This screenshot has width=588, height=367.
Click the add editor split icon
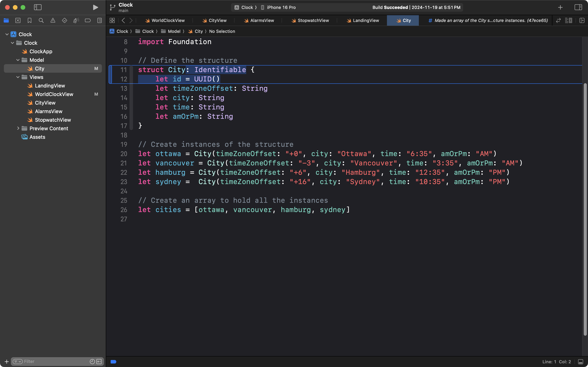tap(582, 20)
